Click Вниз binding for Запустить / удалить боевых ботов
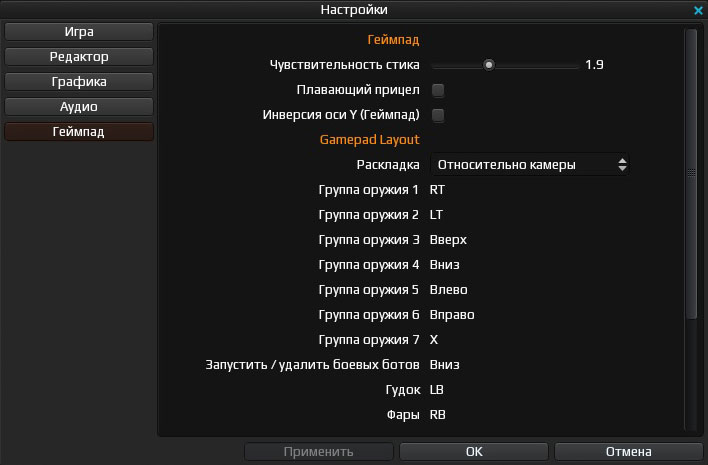Image resolution: width=708 pixels, height=465 pixels. (x=444, y=365)
